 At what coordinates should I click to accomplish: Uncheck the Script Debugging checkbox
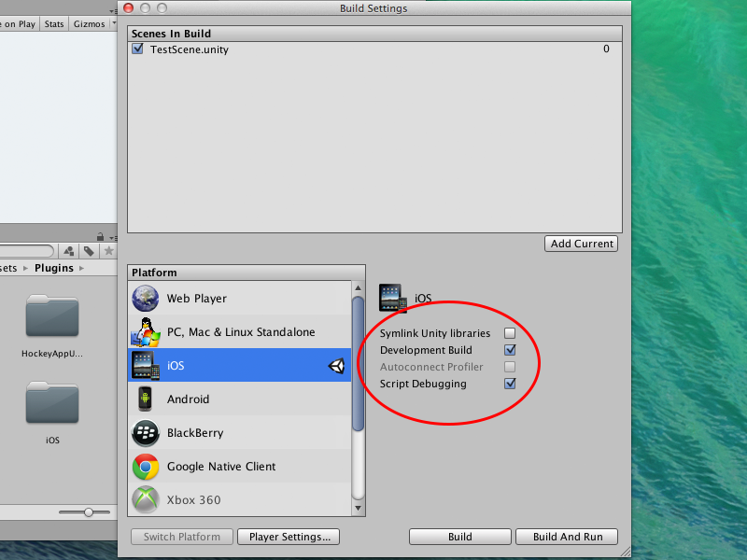(x=510, y=384)
